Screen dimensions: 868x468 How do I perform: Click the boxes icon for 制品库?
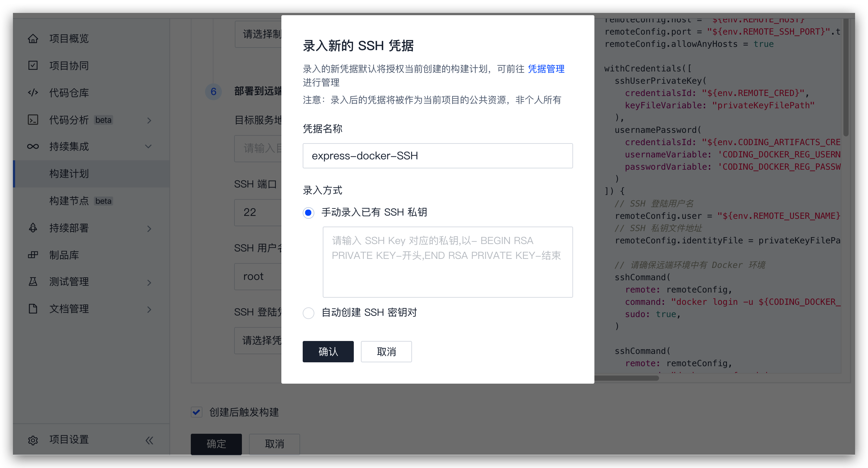pyautogui.click(x=33, y=255)
